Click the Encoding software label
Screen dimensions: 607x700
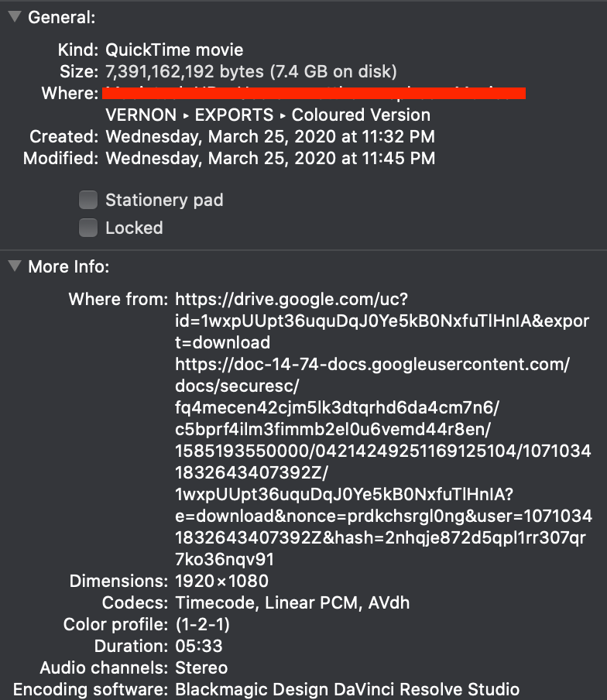click(x=90, y=689)
